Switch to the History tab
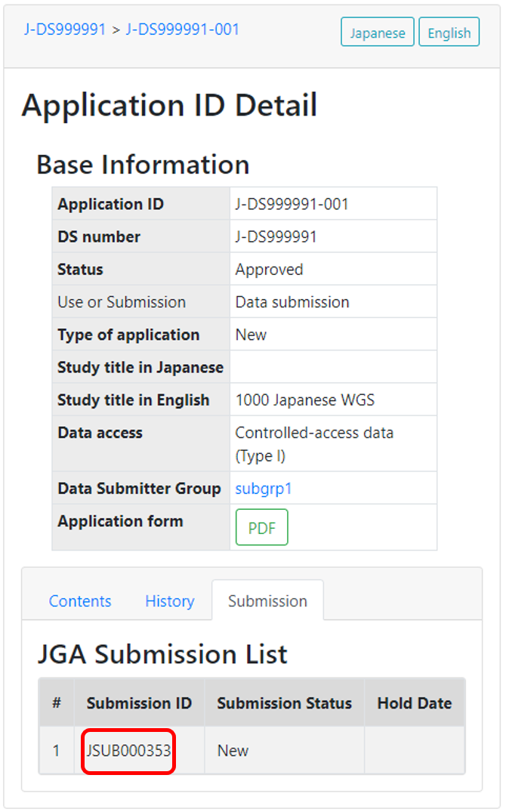The height and width of the screenshot is (812, 506). [169, 601]
